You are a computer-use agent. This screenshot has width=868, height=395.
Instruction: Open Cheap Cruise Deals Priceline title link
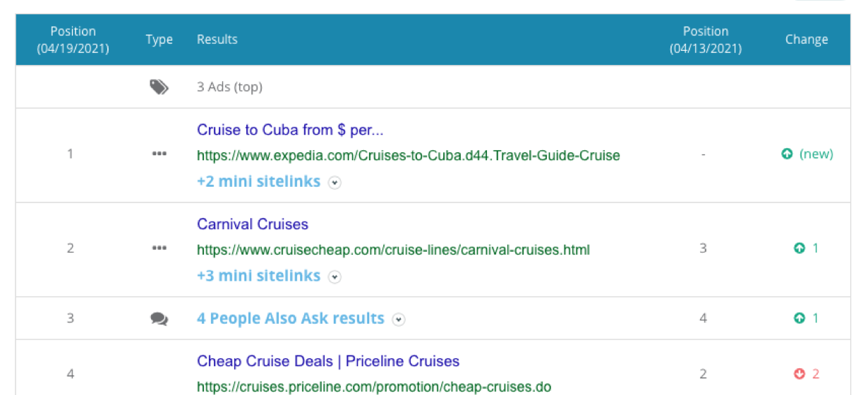pyautogui.click(x=328, y=361)
